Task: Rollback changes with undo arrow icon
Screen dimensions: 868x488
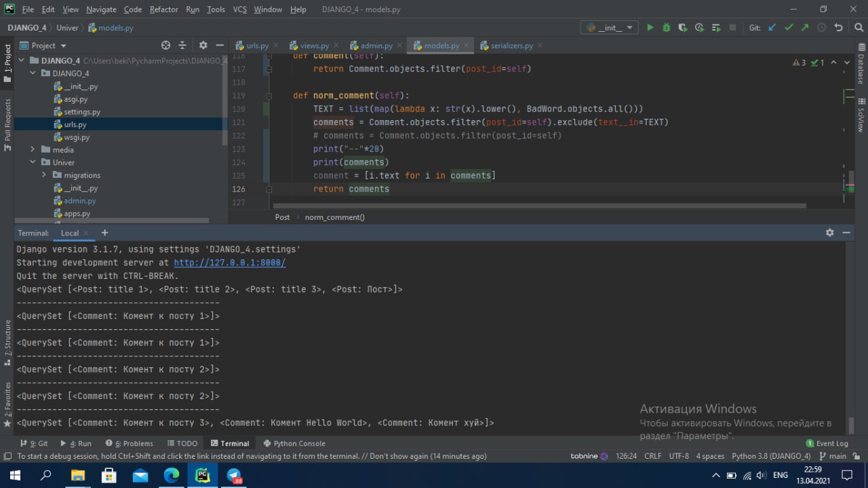Action: pos(839,28)
